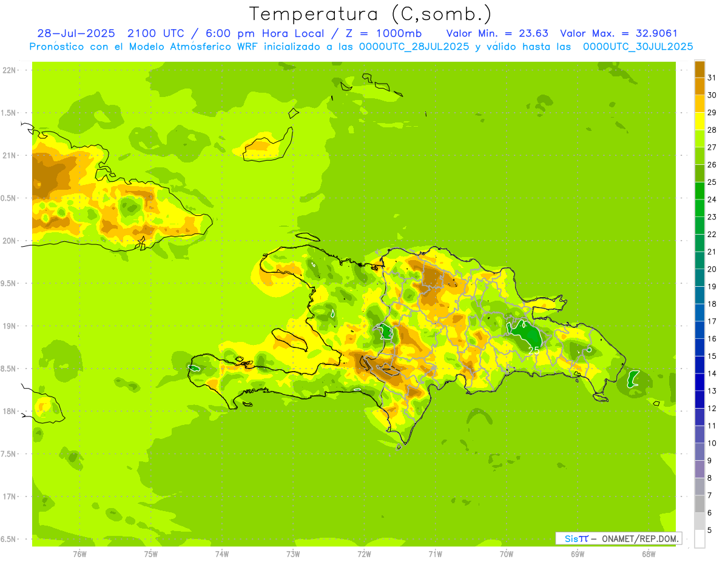This screenshot has height=562, width=728.
Task: Click the '69W' longitude axis label
Action: point(578,554)
